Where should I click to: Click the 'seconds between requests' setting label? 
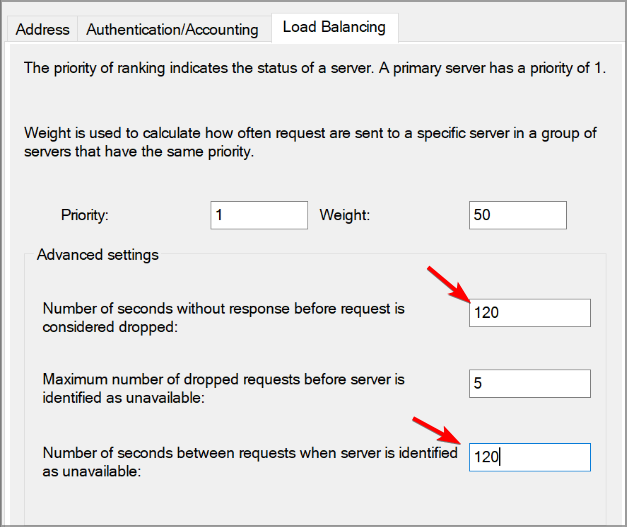click(245, 462)
